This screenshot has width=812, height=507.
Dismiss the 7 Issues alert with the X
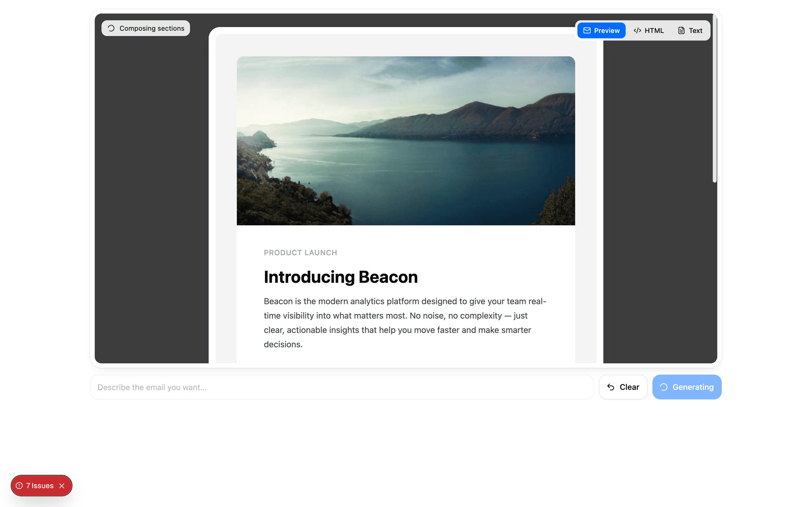(62, 485)
